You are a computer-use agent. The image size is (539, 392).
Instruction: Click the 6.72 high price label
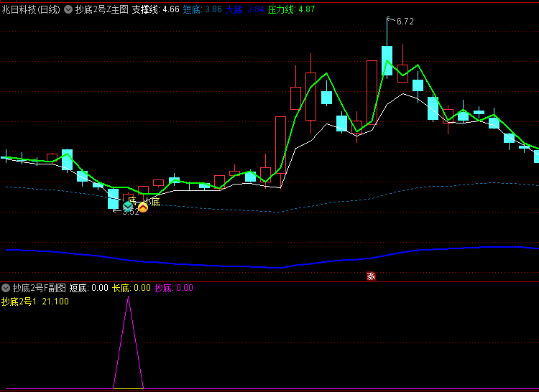click(x=405, y=22)
